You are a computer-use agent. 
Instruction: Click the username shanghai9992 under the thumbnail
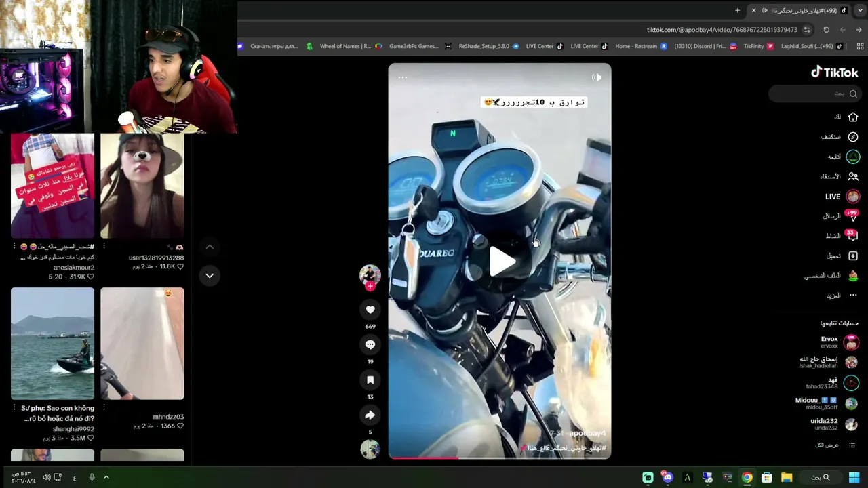(73, 429)
